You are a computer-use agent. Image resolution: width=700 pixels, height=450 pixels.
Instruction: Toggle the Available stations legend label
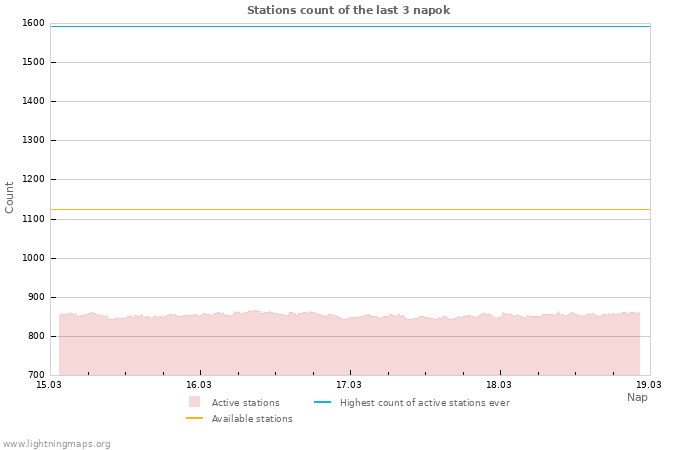pyautogui.click(x=252, y=419)
